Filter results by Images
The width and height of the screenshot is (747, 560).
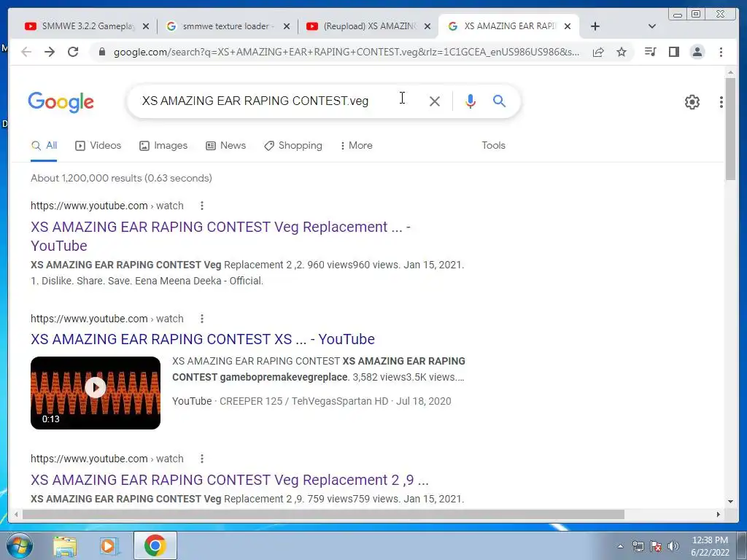(x=163, y=145)
